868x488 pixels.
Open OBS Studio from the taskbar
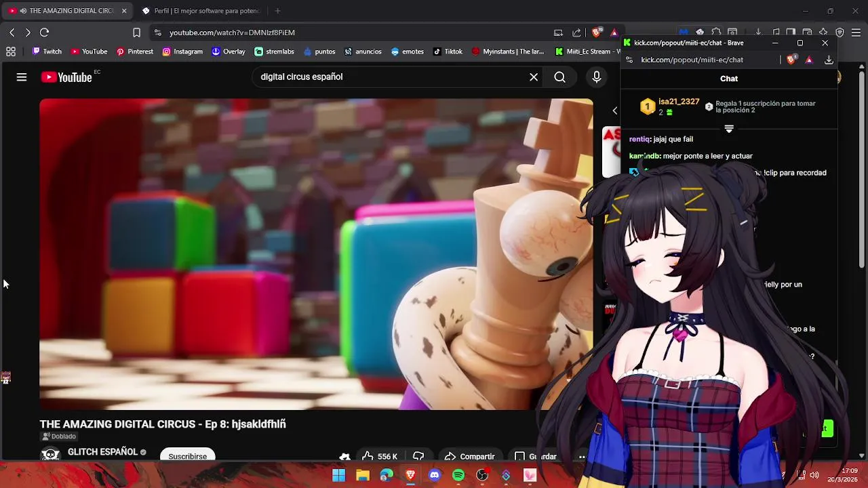tap(482, 475)
